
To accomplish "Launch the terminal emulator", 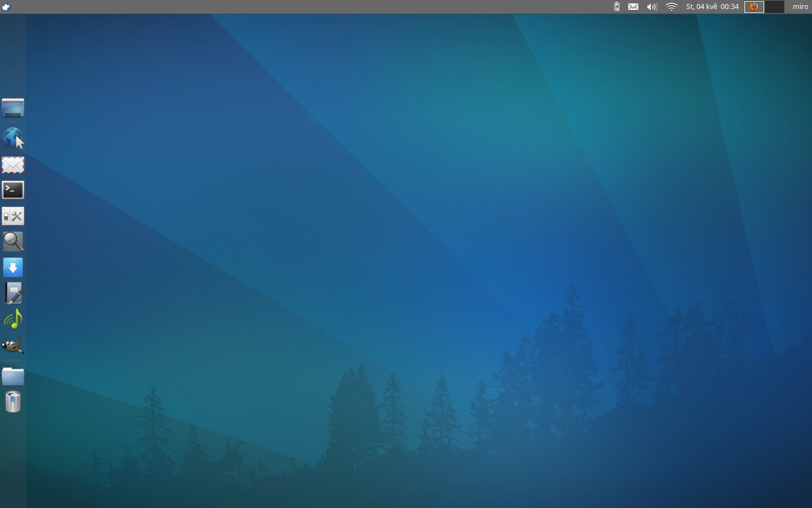I will click(x=13, y=190).
